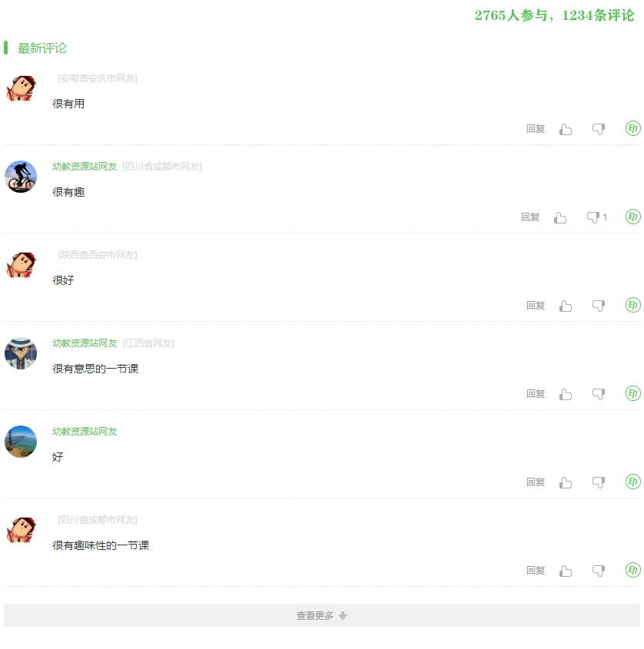
Task: Reply to the 好 comment
Action: coord(535,482)
